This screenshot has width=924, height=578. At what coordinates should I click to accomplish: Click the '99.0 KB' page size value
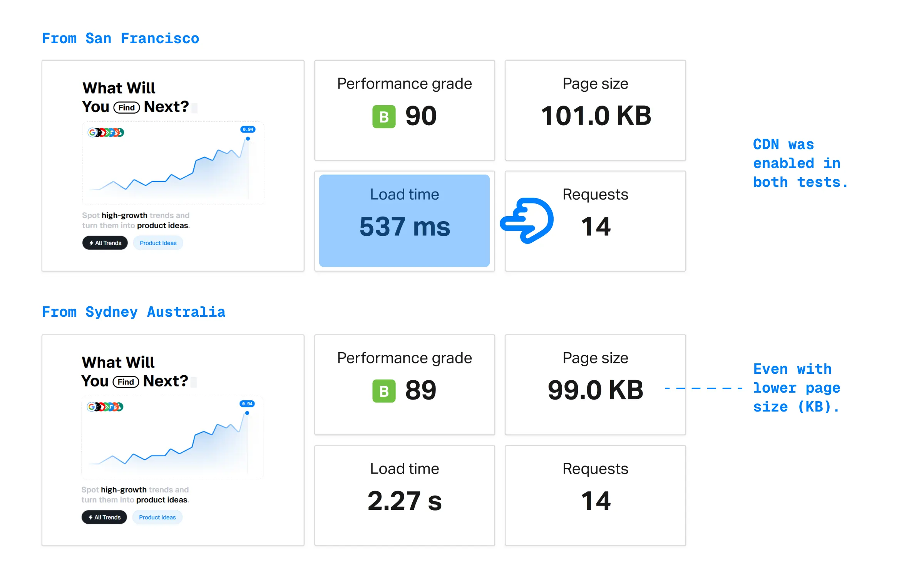pos(596,390)
